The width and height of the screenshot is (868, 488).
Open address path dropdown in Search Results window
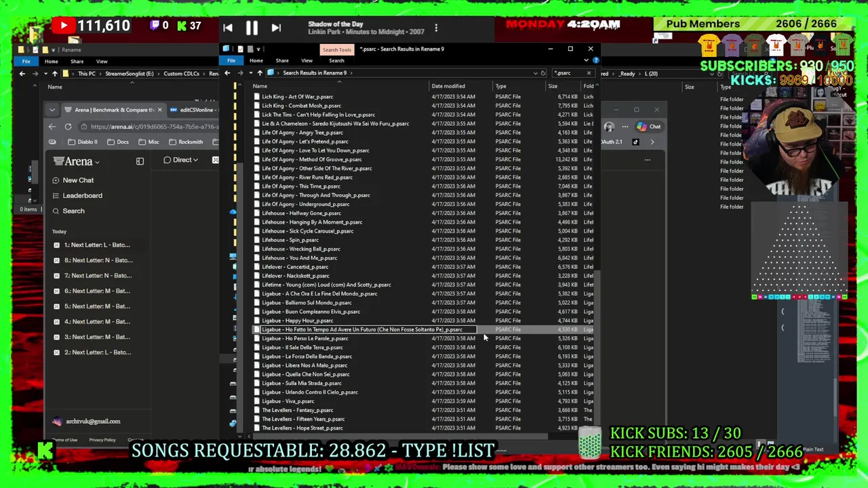(535, 73)
